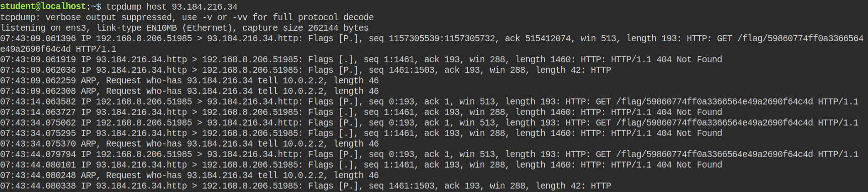
Task: Click the first 'HTTP/1.1 404 Not Found' response
Action: coord(666,59)
